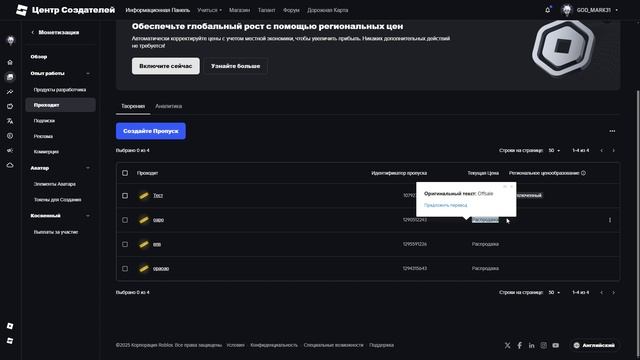Open the Facebook icon in footer
The image size is (640, 360).
[520, 345]
